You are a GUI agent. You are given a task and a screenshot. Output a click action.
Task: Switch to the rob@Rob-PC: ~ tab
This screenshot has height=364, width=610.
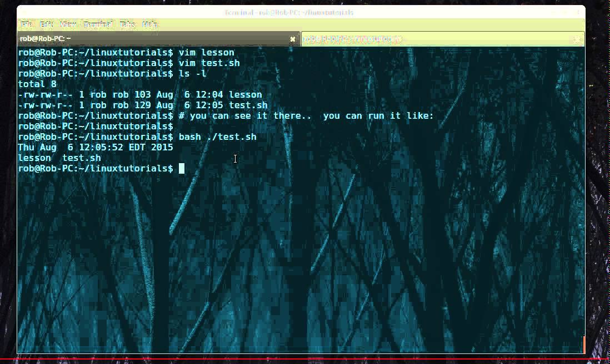(x=159, y=38)
